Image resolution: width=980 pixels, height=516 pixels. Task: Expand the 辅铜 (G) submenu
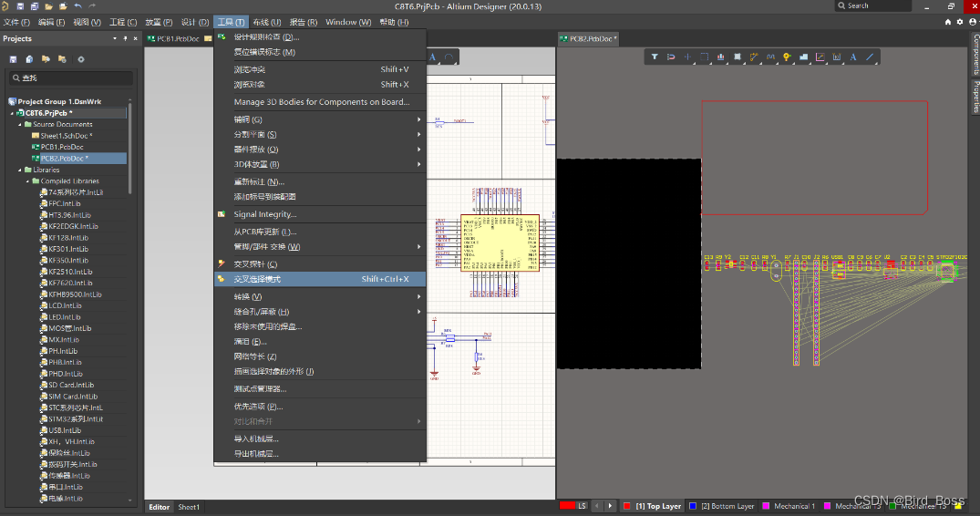[320, 119]
